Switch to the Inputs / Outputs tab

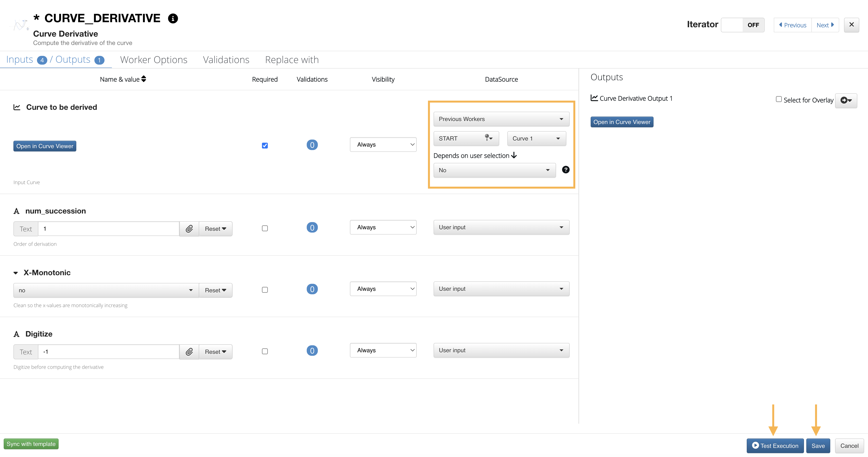56,60
